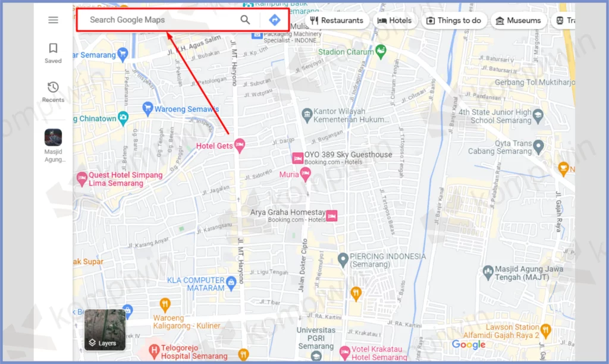Filter by Restaurants chip
Screen dimensions: 609x364
pos(337,21)
